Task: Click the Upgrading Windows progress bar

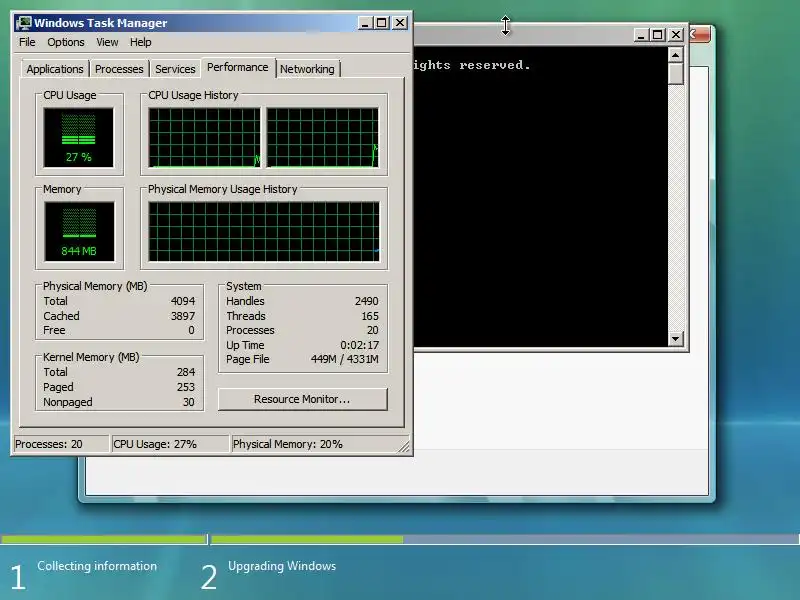Action: pyautogui.click(x=505, y=539)
